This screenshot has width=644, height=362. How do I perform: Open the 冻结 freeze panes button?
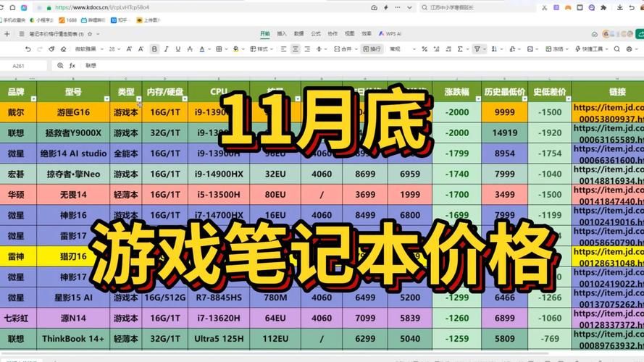coord(556,49)
